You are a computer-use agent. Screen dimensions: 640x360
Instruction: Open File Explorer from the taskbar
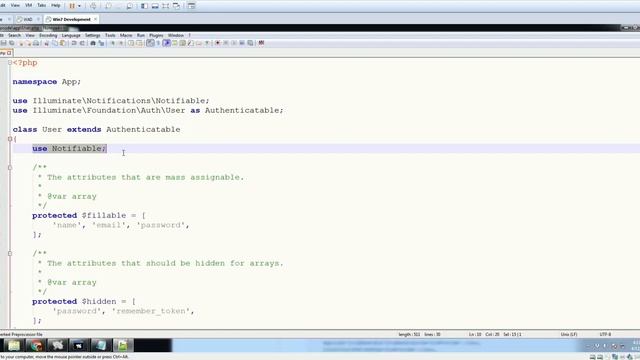[x=14, y=345]
